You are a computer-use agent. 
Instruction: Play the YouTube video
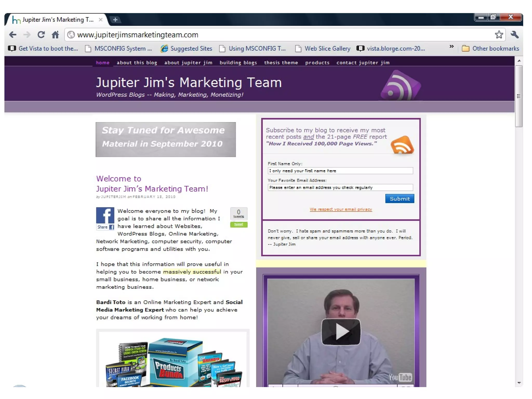click(341, 332)
